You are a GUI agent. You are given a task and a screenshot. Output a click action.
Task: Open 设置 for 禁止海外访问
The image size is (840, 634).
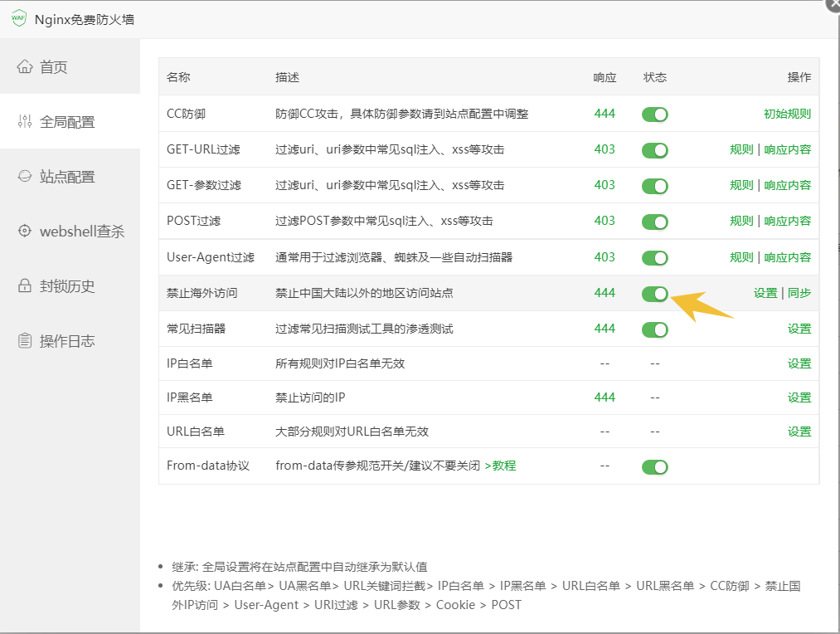tap(765, 293)
